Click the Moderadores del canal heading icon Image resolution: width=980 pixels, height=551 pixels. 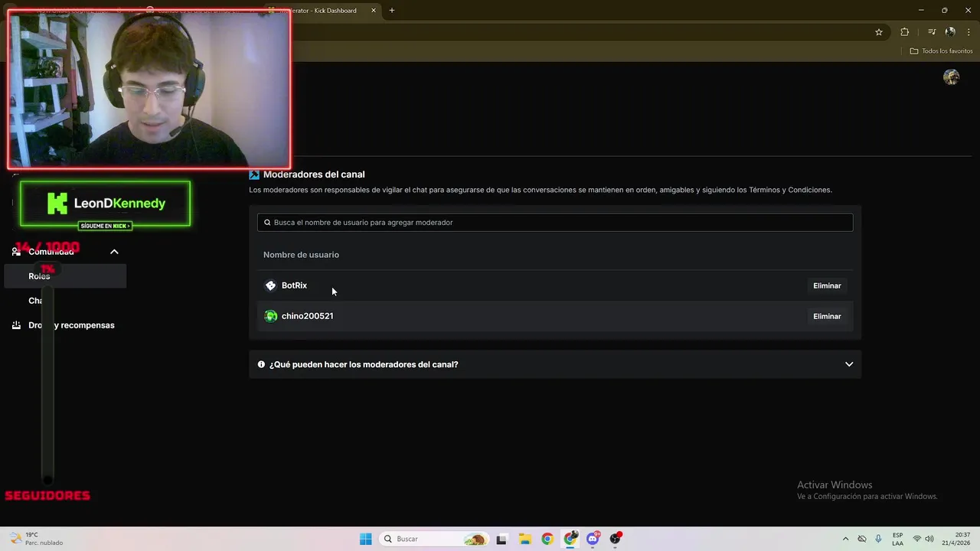(x=254, y=174)
